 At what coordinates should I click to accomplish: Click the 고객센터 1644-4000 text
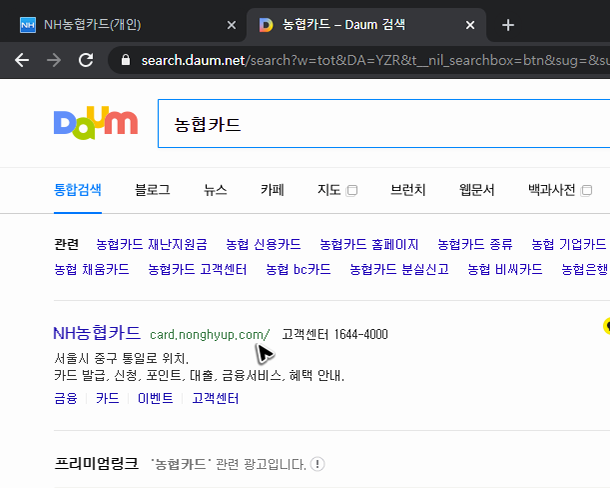pyautogui.click(x=335, y=334)
